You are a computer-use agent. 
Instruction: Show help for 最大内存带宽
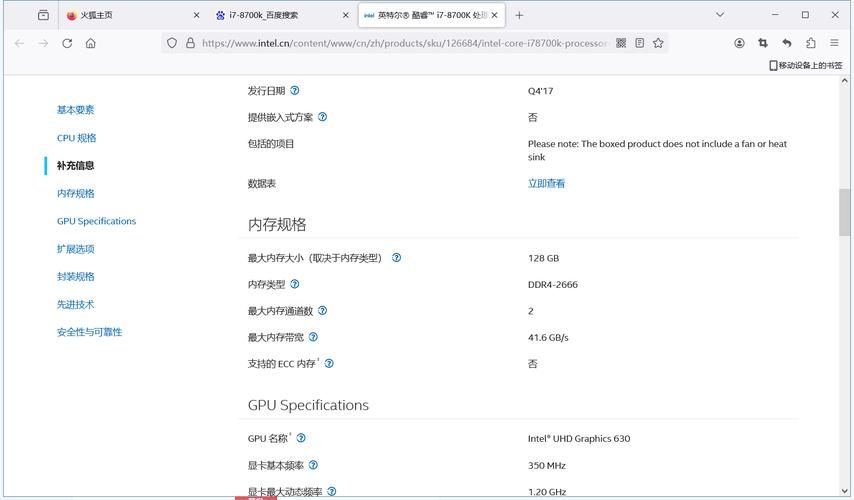[x=313, y=337]
